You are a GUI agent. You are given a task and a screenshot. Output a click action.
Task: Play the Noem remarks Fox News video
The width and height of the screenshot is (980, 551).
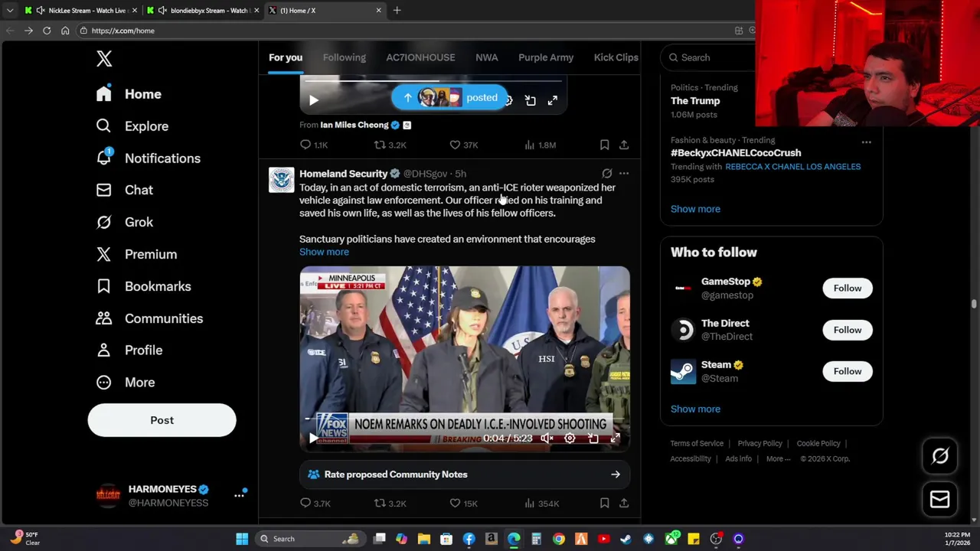[x=313, y=439]
